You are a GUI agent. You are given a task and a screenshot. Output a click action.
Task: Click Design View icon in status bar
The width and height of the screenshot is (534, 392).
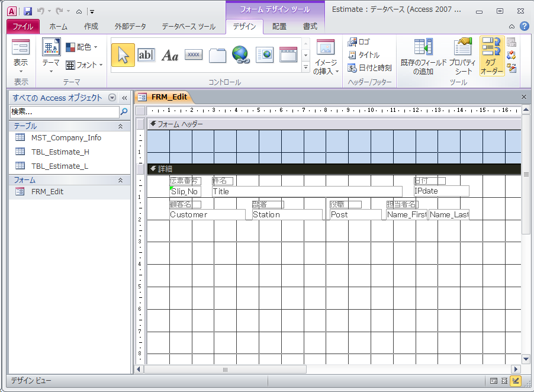click(516, 381)
